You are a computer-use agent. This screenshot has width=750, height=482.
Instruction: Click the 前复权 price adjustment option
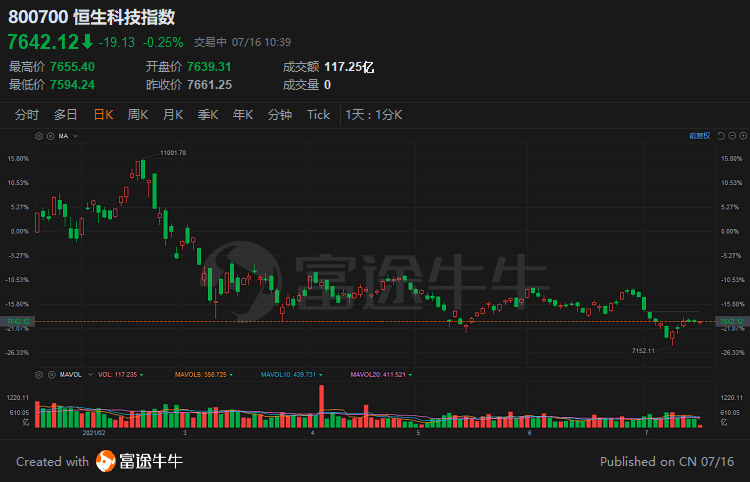(x=699, y=136)
